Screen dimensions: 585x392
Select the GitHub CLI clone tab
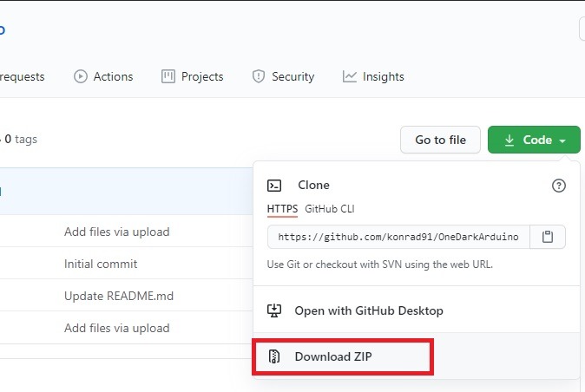coord(330,209)
